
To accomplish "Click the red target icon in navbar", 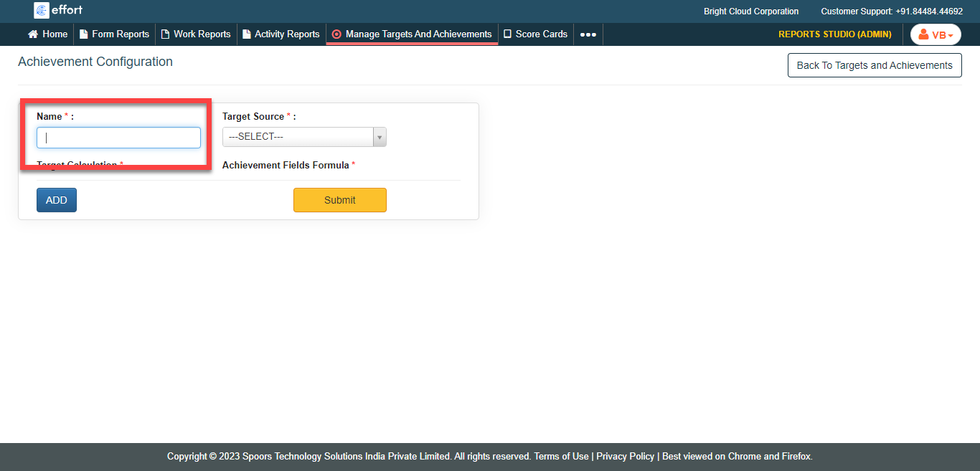I will click(x=336, y=34).
